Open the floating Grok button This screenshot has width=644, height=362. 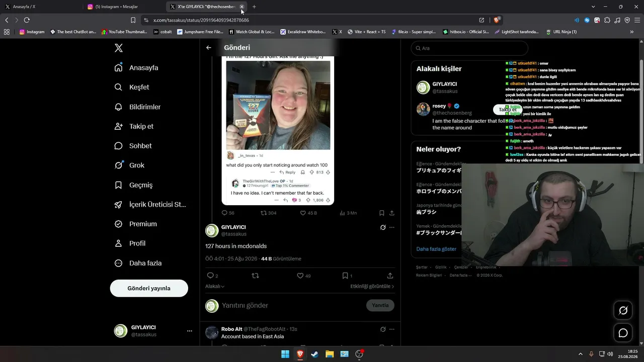[x=623, y=311]
